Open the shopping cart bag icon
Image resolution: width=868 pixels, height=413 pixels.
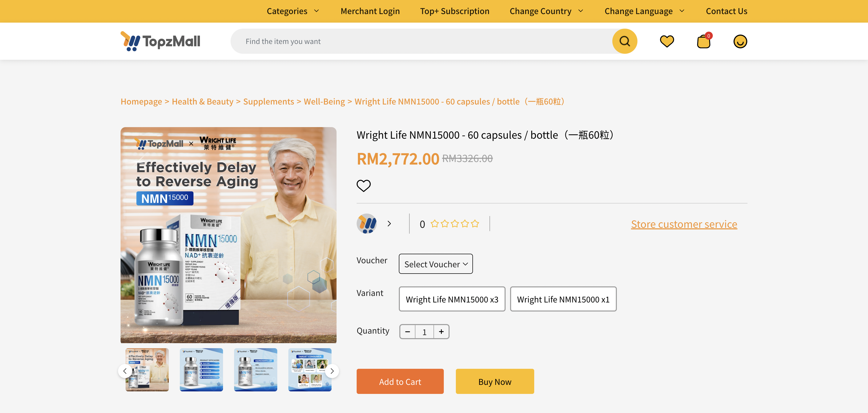(x=703, y=41)
